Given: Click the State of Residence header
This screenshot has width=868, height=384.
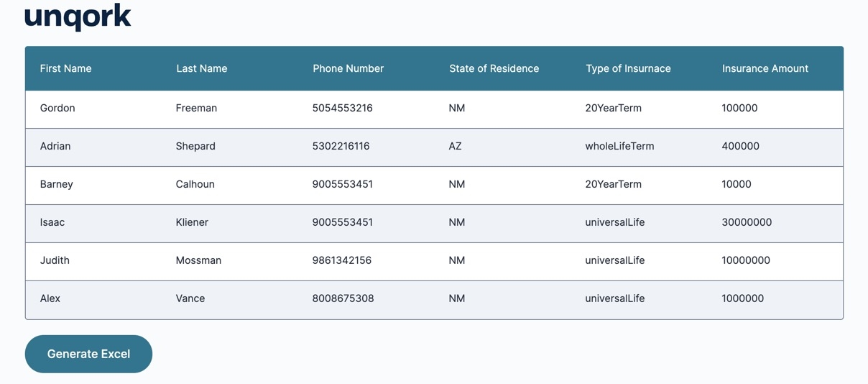Looking at the screenshot, I should (494, 68).
